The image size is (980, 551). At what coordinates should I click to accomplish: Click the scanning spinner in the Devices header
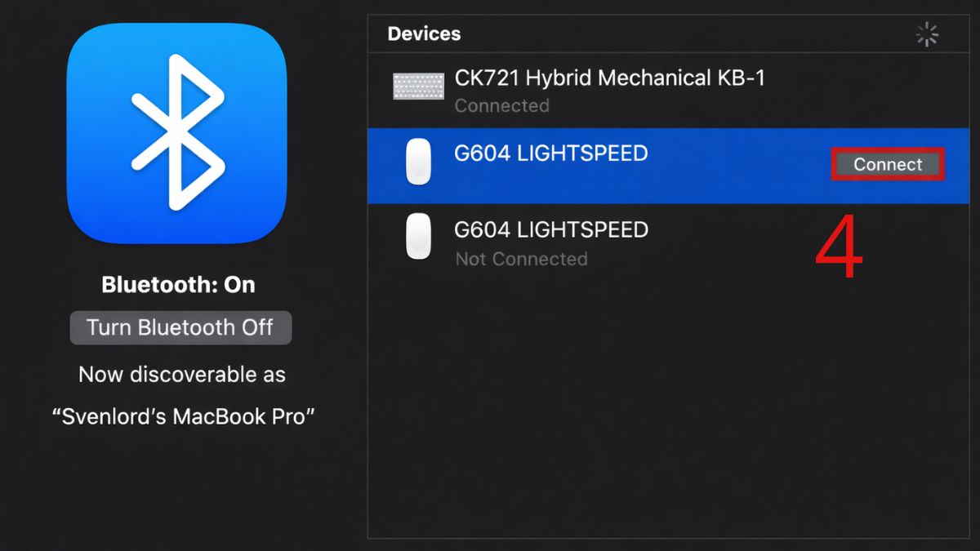(927, 34)
